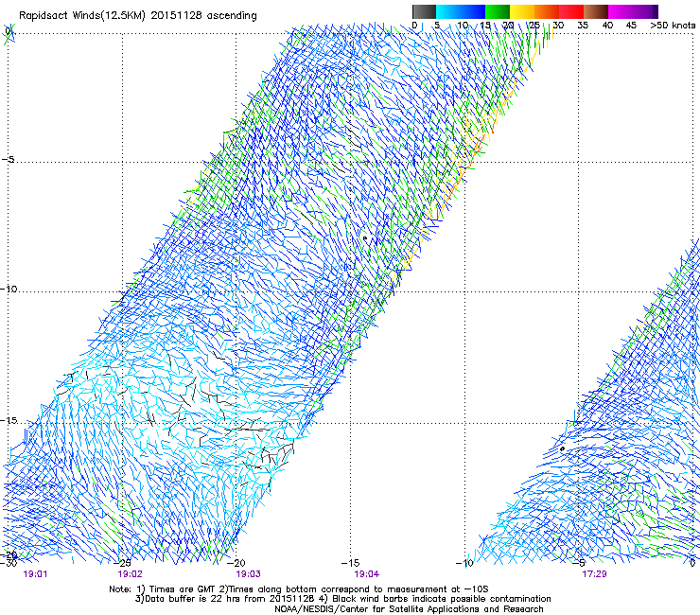Click the purple '17:29' time label
Screen dimensions: 700x615
click(x=594, y=574)
